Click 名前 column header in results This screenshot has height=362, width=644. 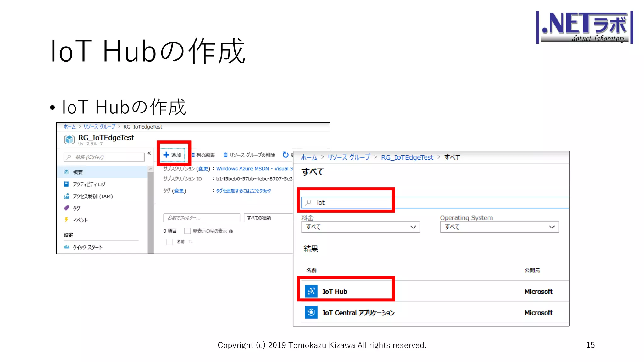pos(312,270)
